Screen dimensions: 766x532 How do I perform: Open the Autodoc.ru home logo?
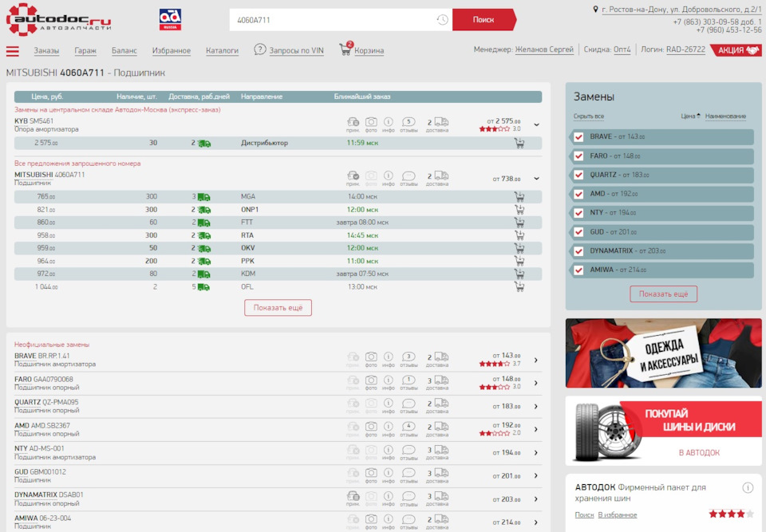pos(58,19)
